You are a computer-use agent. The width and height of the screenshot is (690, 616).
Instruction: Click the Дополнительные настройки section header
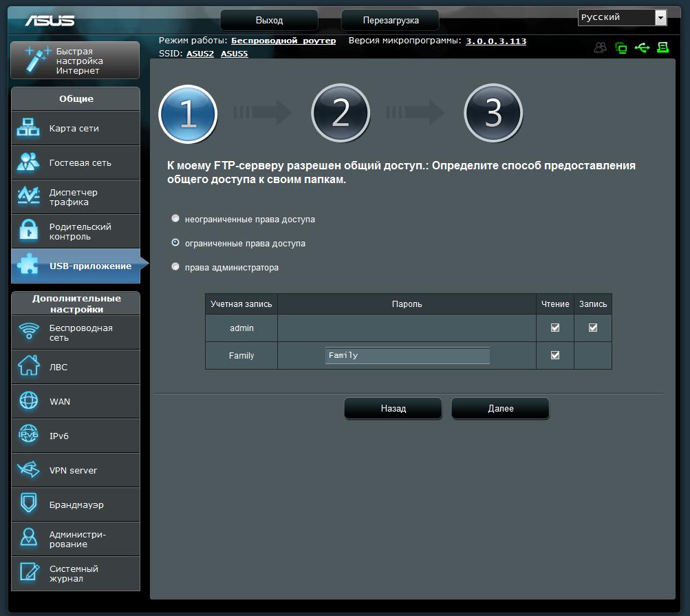[76, 304]
